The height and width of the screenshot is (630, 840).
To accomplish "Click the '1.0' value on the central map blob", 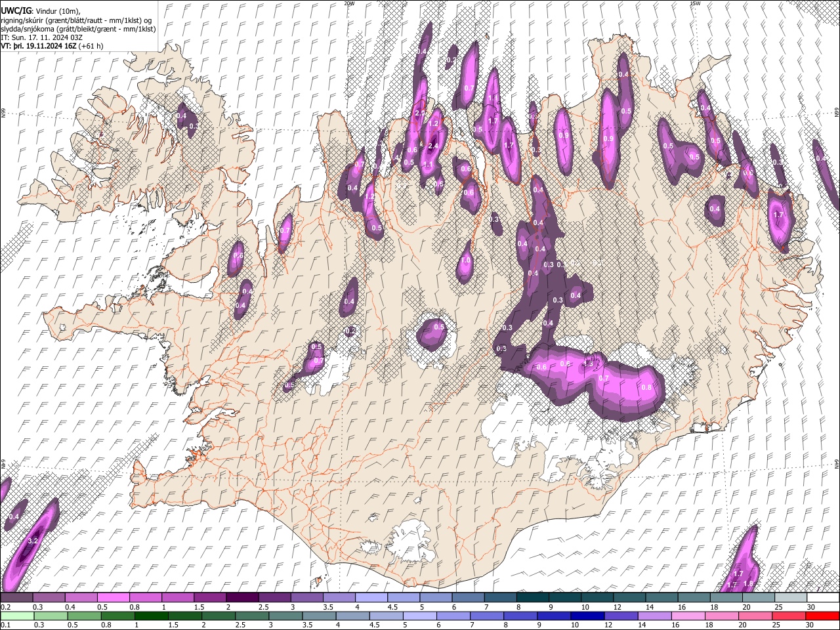I will click(465, 261).
